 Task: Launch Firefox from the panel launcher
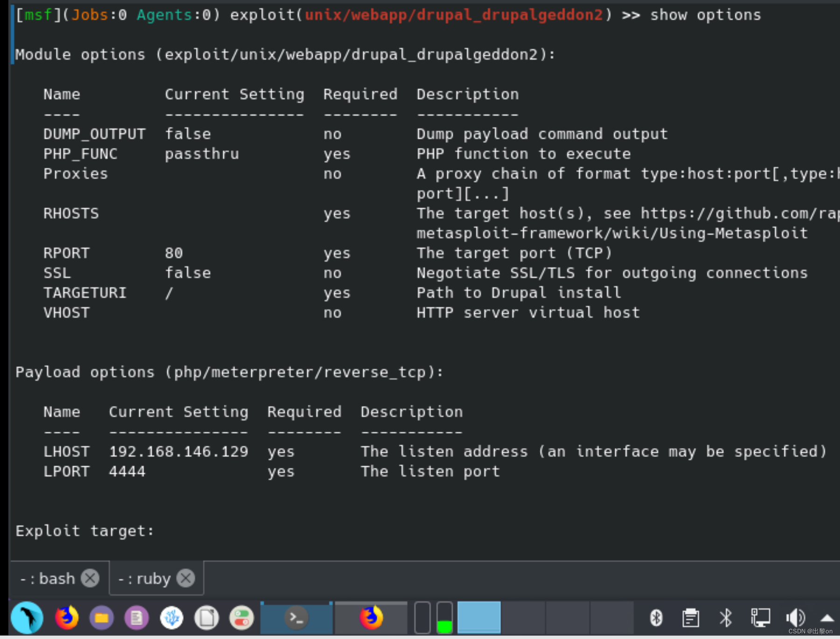(67, 618)
